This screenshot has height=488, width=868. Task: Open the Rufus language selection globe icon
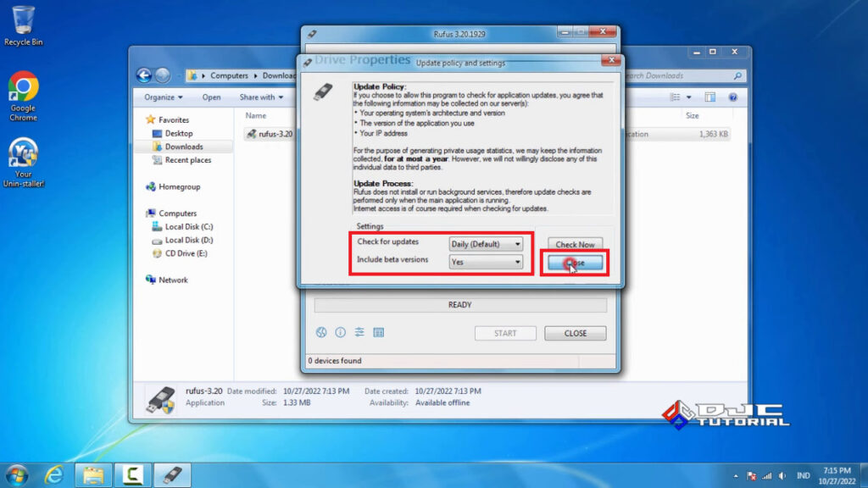(320, 332)
